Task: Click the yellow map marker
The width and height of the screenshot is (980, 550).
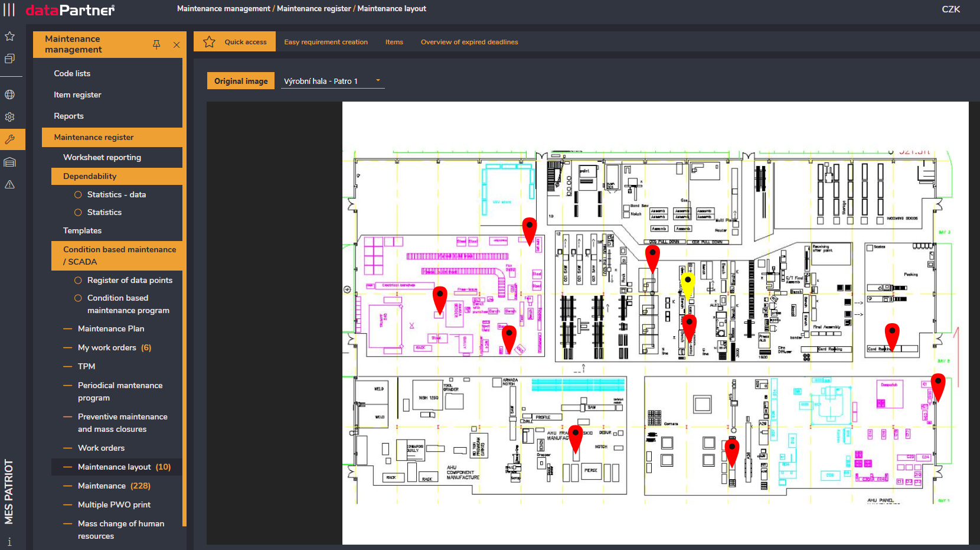Action: pyautogui.click(x=688, y=286)
